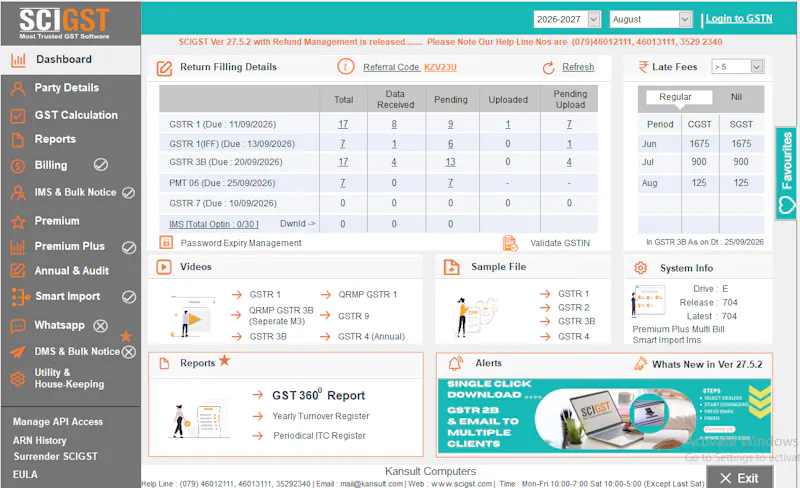Open the GSTR 3B sample file
This screenshot has width=800, height=488.
(577, 321)
